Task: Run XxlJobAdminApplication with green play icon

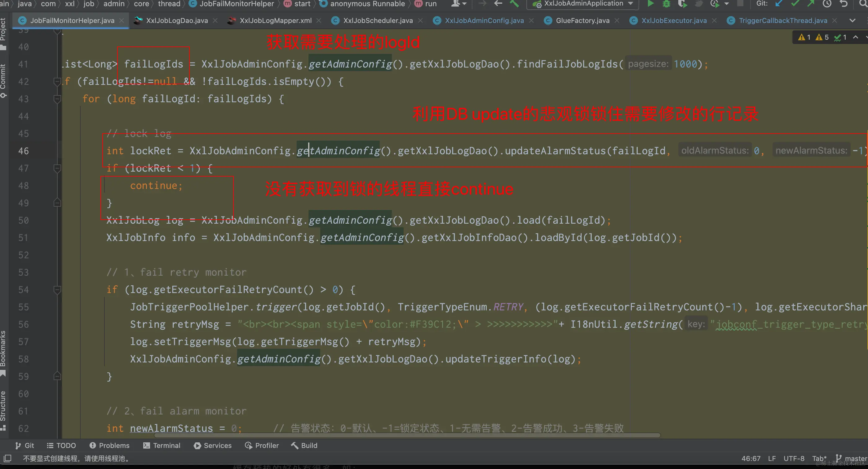Action: pos(651,4)
